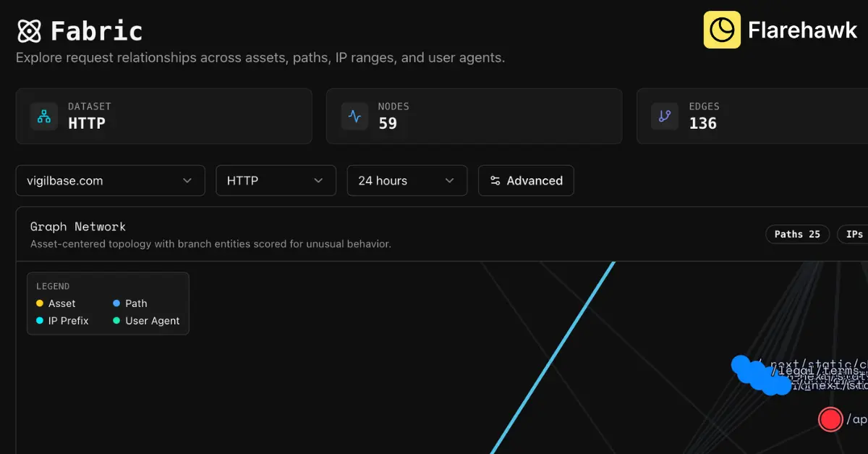
Task: Select the red anomalous path node
Action: coord(830,419)
